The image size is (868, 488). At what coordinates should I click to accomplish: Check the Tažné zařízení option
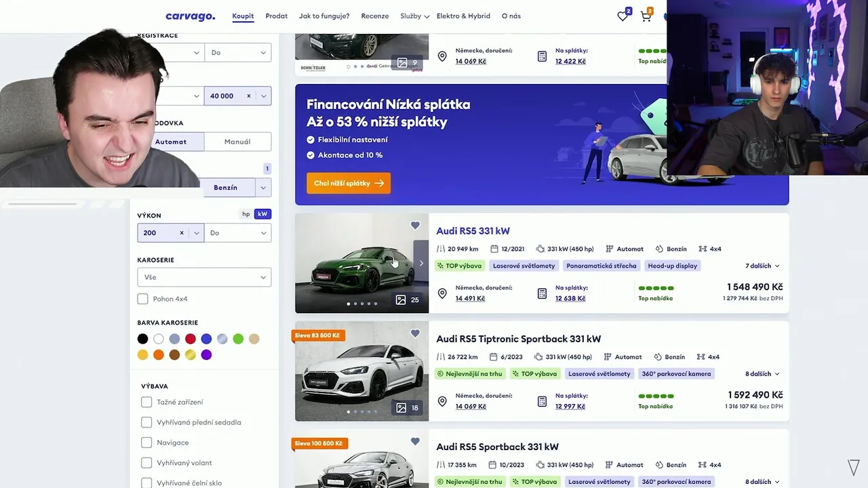[146, 402]
